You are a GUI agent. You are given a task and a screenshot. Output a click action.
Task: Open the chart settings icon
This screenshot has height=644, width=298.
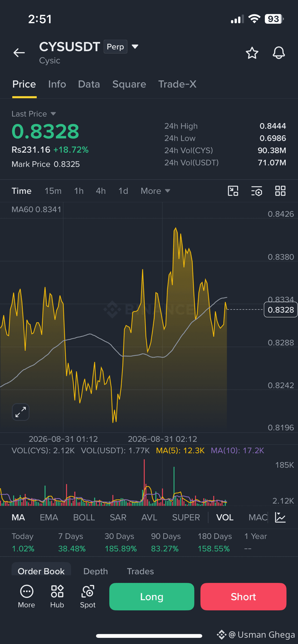(x=257, y=191)
